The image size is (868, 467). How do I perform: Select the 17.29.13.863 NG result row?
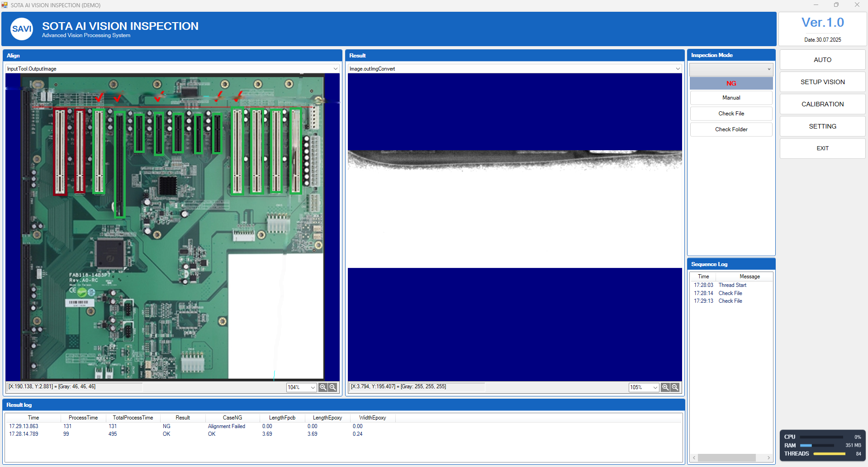[x=343, y=426]
